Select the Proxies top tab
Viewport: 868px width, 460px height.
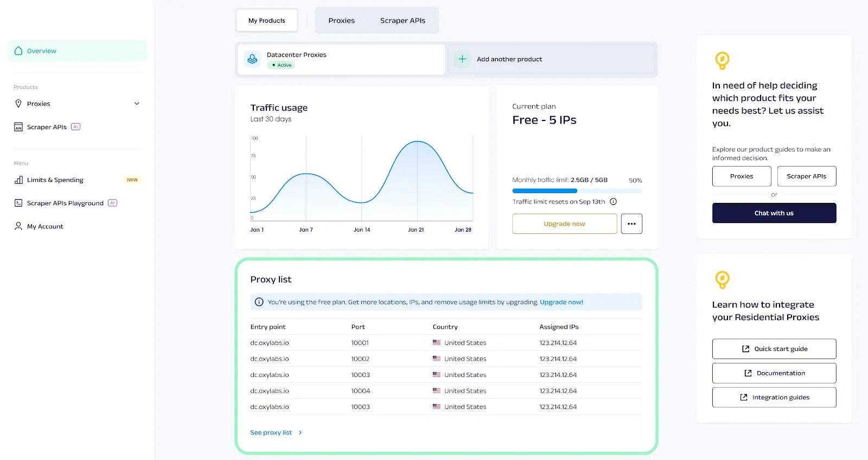pyautogui.click(x=341, y=21)
